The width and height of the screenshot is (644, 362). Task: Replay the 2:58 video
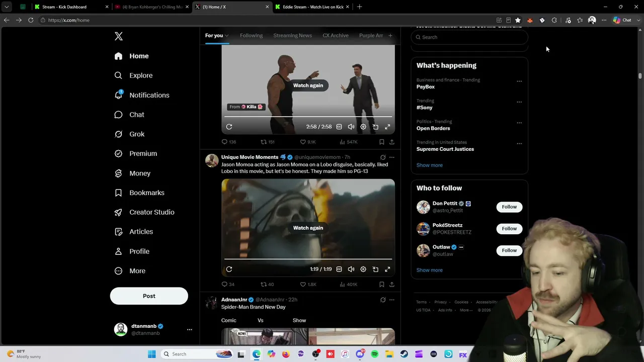[x=229, y=127]
